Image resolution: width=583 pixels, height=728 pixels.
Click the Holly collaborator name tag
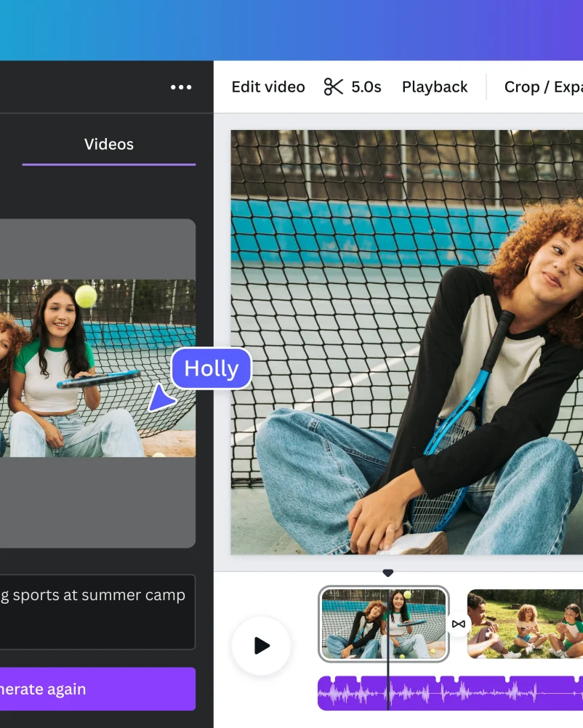pyautogui.click(x=211, y=368)
